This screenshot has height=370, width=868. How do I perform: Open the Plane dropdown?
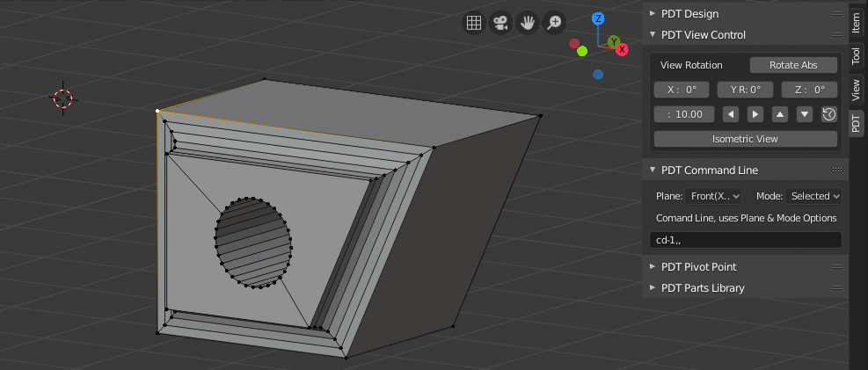(x=712, y=196)
